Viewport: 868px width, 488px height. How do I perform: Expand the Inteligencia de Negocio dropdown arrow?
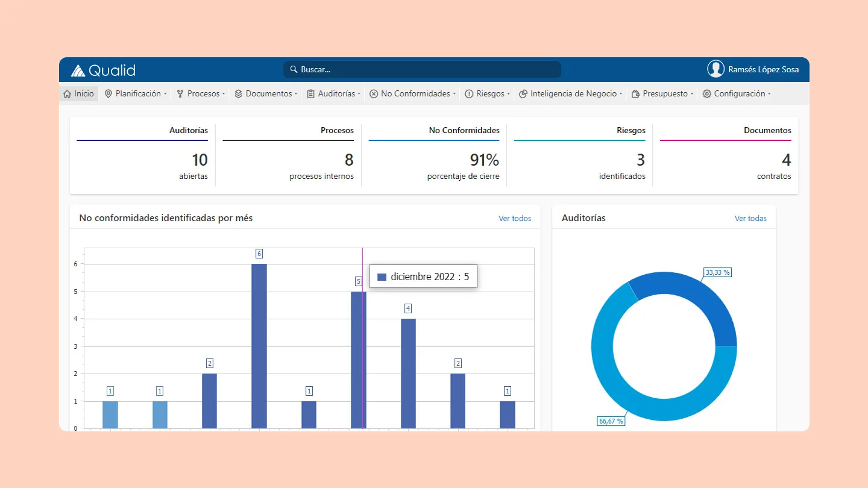coord(621,94)
